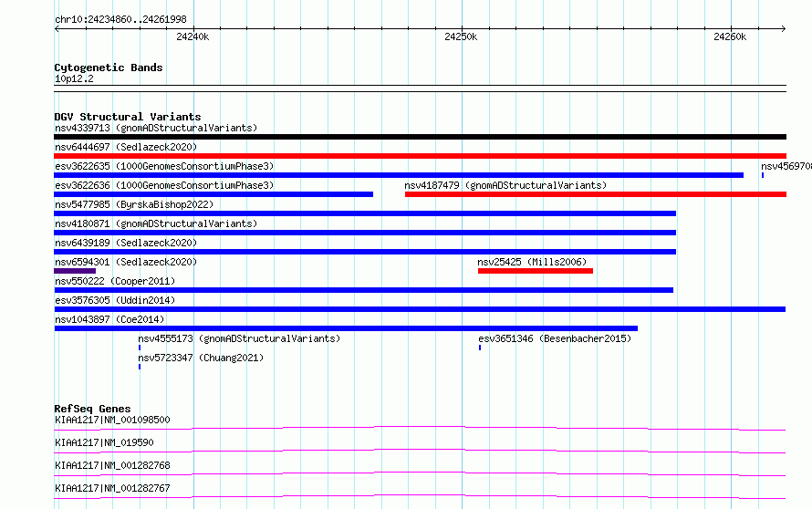Click the RefSeq Genes track title
This screenshot has height=509, width=812.
pyautogui.click(x=92, y=409)
